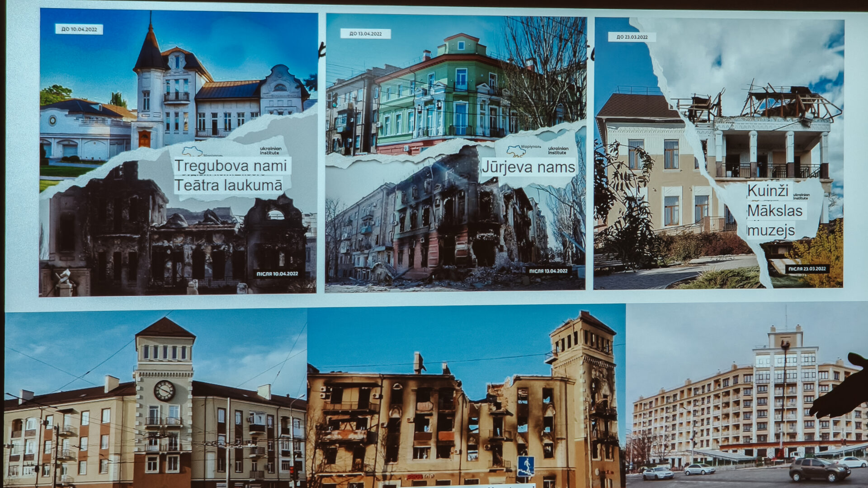Click the ДО 10.04.2022 date tag
Image resolution: width=868 pixels, height=488 pixels.
[x=79, y=29]
